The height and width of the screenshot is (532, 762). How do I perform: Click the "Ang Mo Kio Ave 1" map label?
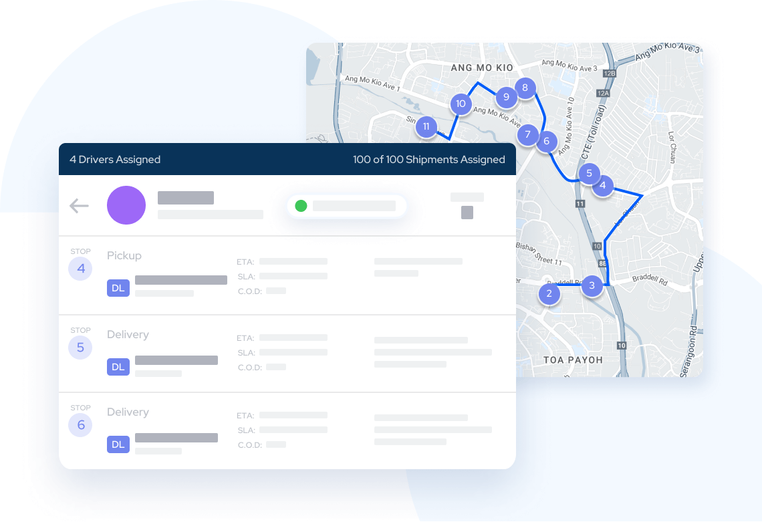coord(372,83)
